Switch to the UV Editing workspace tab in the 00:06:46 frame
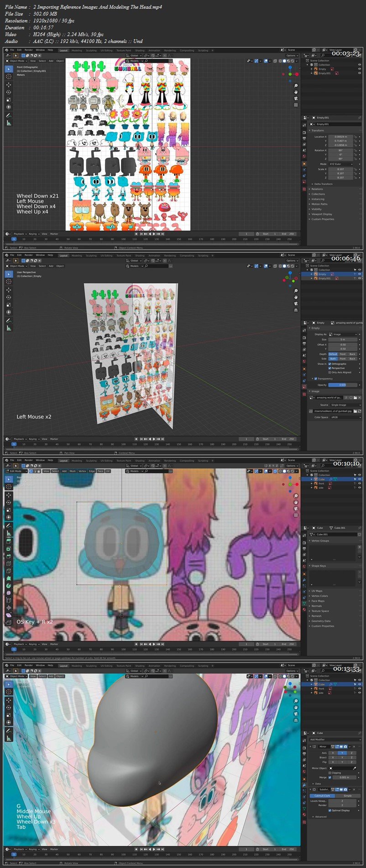The image size is (366, 868). [x=106, y=256]
